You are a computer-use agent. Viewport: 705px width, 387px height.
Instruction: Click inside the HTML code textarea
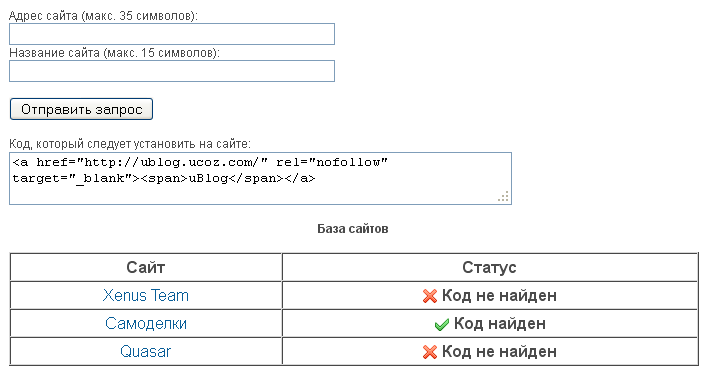pyautogui.click(x=260, y=178)
